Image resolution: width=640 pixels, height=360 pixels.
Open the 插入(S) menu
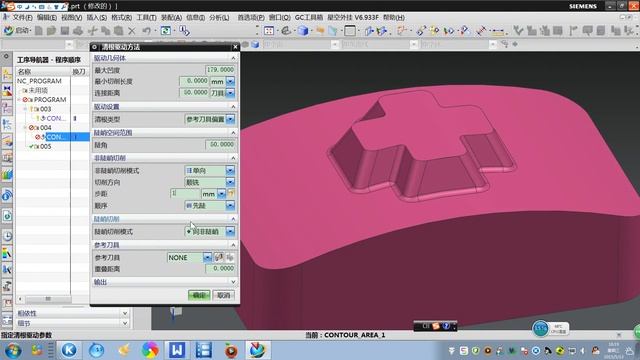coord(96,18)
